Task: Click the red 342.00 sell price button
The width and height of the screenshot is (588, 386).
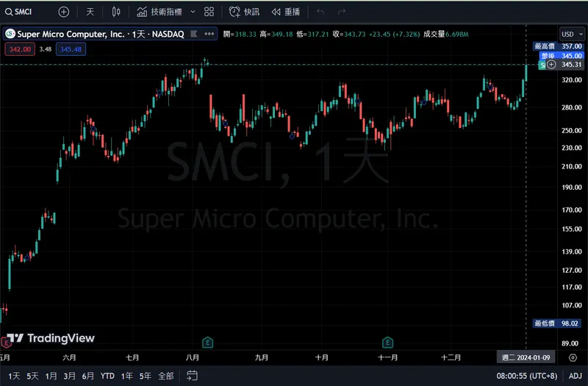Action: coord(20,49)
